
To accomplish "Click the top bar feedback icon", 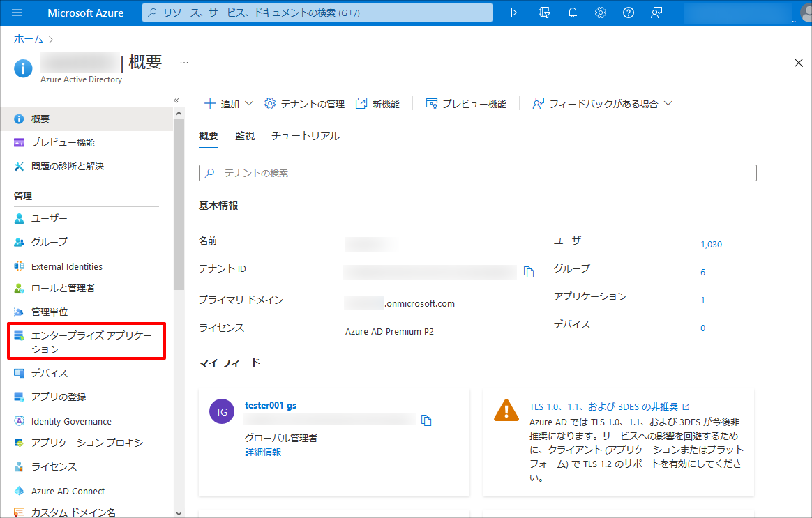I will click(x=656, y=13).
